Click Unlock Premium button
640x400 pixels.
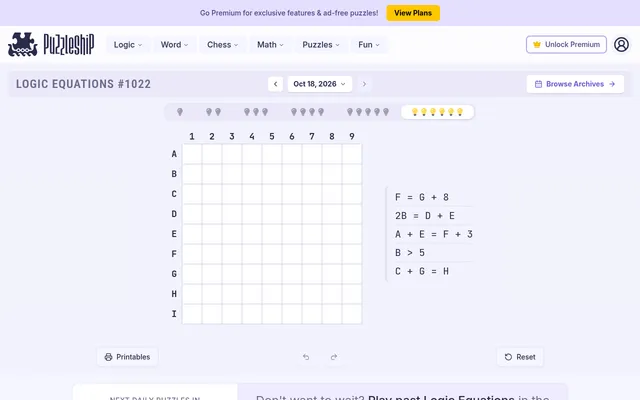pos(566,44)
